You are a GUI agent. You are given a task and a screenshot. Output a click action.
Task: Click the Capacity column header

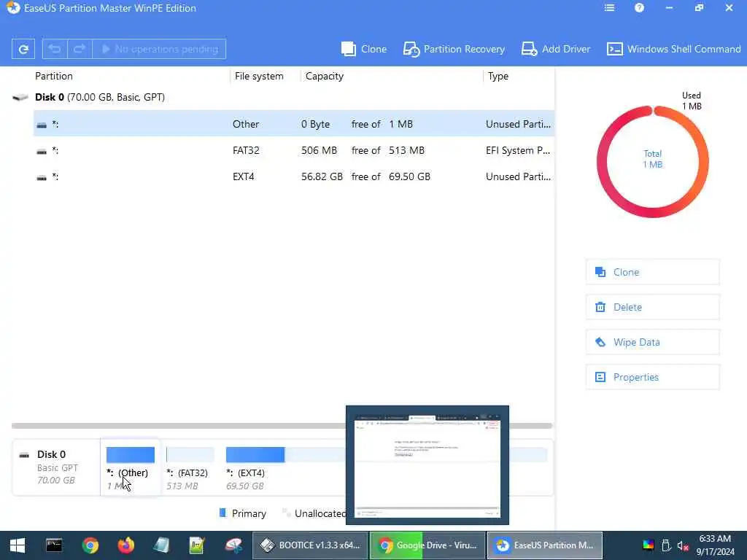(325, 76)
